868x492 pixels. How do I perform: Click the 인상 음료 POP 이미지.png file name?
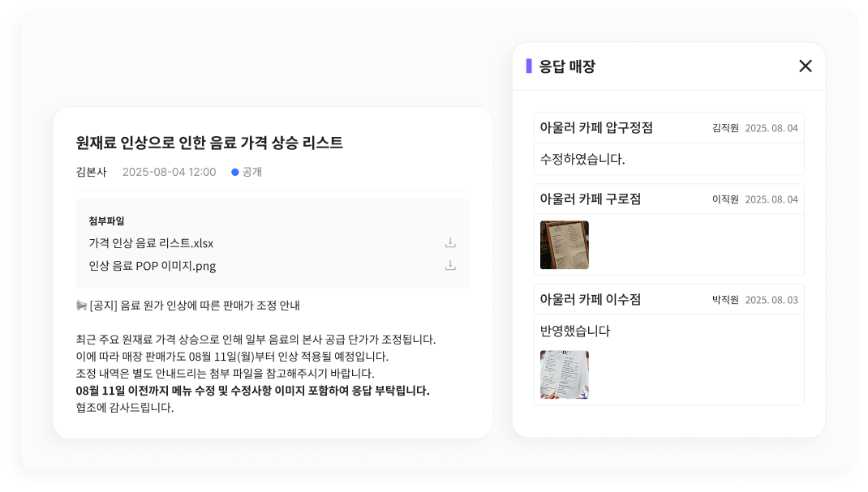click(153, 266)
